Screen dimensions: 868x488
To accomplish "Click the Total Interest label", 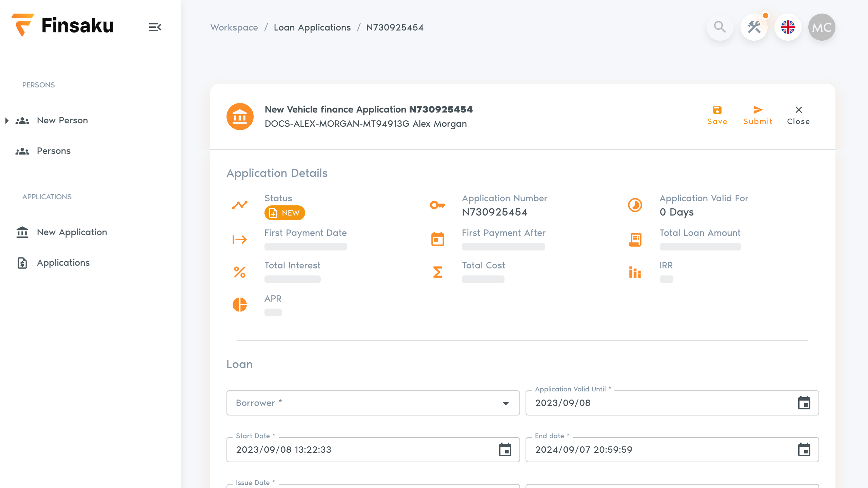I will pos(292,265).
